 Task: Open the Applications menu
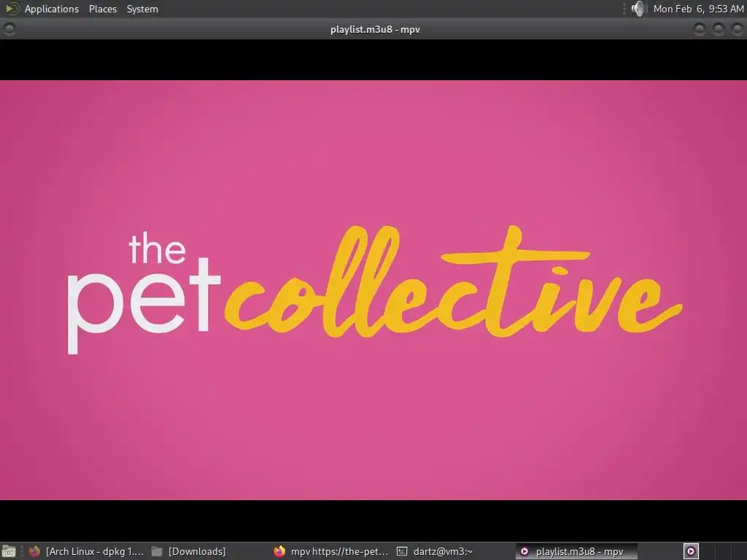point(52,9)
